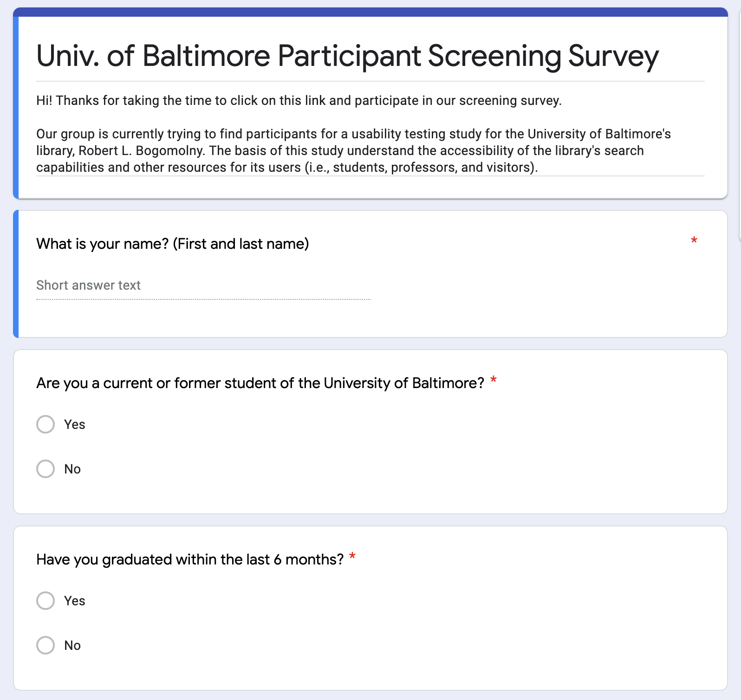Choose Yes for graduated within 6 months

(45, 601)
